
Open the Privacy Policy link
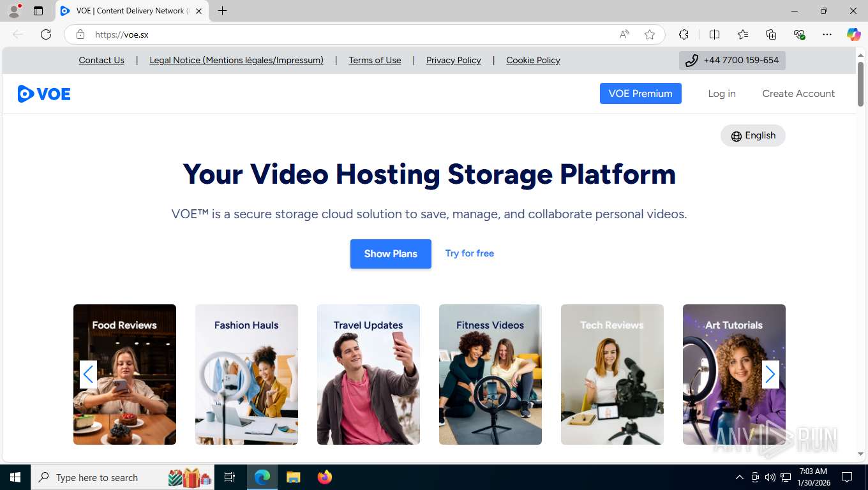tap(454, 60)
